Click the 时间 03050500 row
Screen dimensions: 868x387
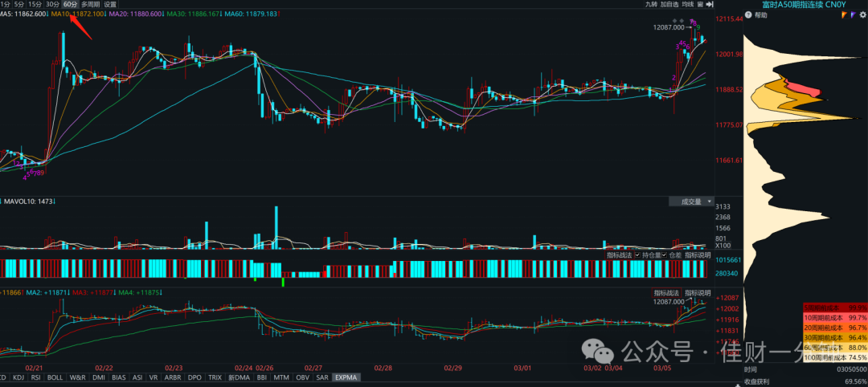point(805,370)
